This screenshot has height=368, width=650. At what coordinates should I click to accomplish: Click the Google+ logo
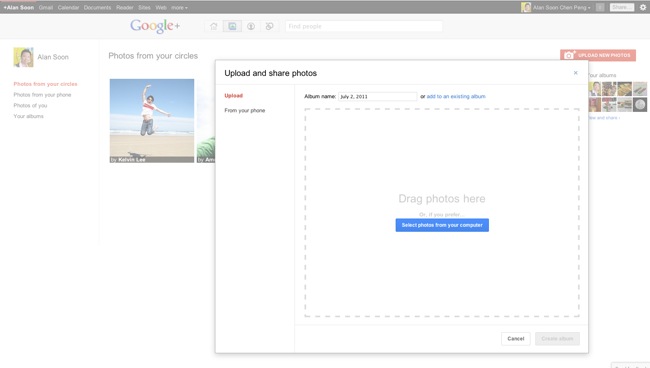(155, 26)
